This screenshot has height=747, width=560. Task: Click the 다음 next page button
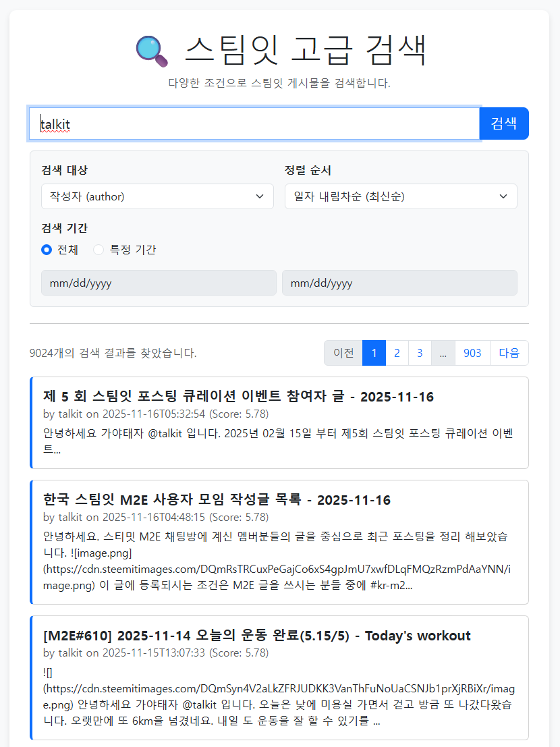tap(509, 353)
